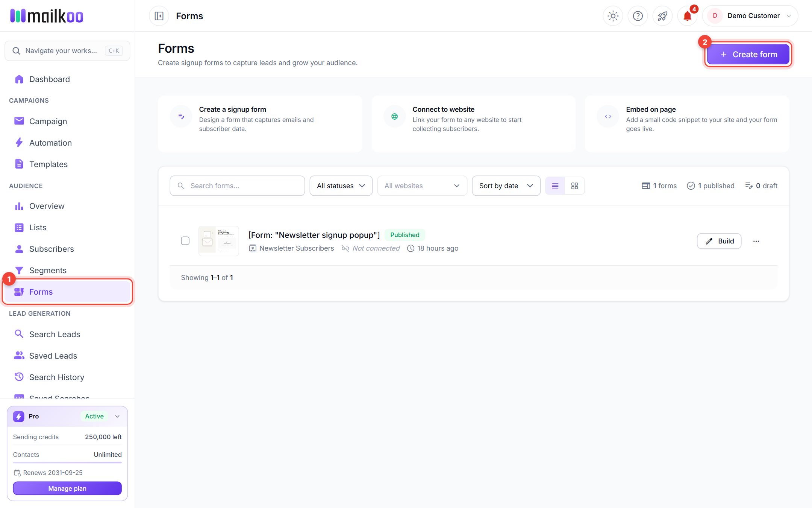Switch theme with the sun icon
Viewport: 812px width, 508px height.
pyautogui.click(x=613, y=16)
